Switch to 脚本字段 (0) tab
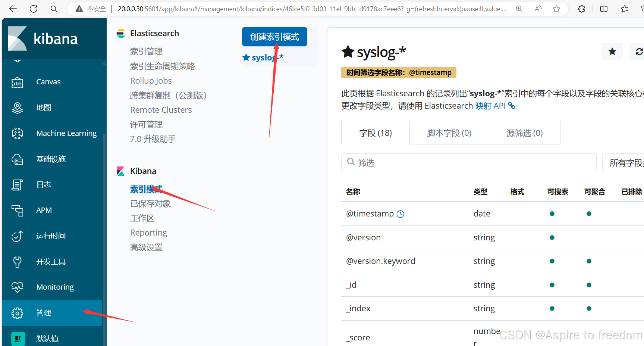Screen dimensions: 644x346 click(x=449, y=133)
